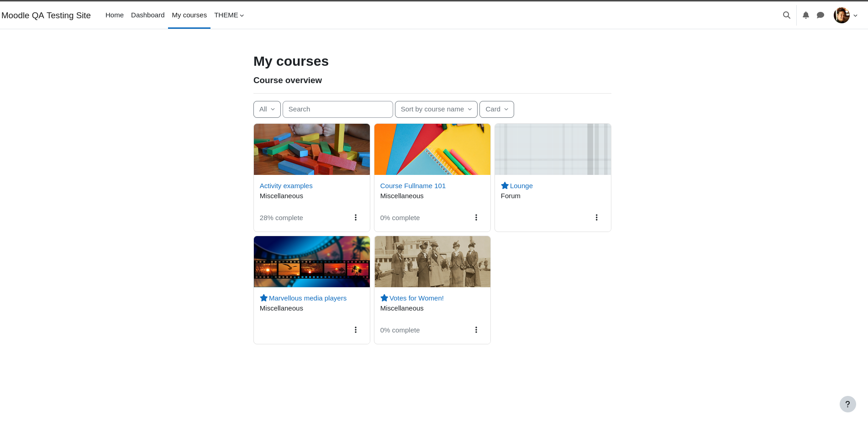Viewport: 868px width, 427px height.
Task: Click the My courses page heading
Action: pyautogui.click(x=291, y=61)
